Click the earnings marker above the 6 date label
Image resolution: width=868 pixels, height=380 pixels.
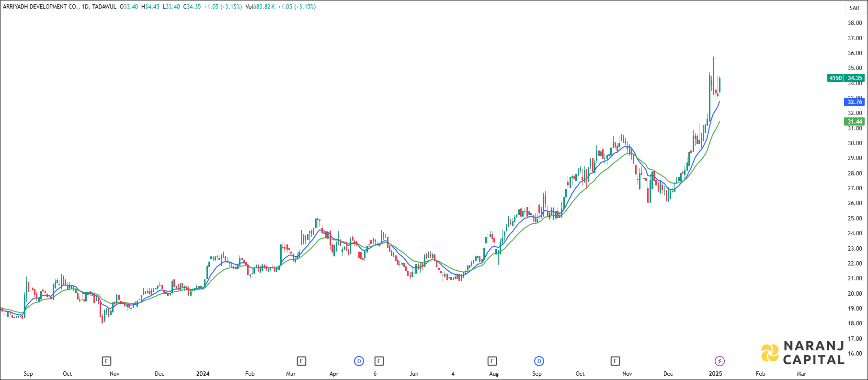coord(379,361)
